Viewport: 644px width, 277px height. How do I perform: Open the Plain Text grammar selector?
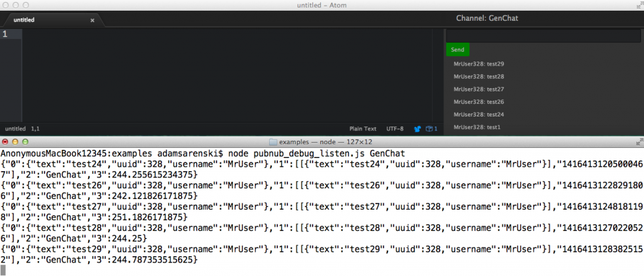tap(363, 128)
